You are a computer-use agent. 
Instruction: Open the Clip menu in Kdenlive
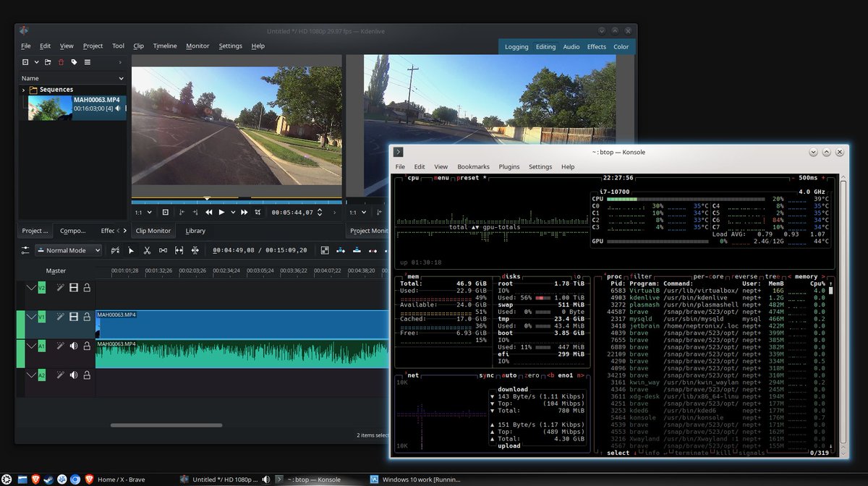pyautogui.click(x=138, y=46)
